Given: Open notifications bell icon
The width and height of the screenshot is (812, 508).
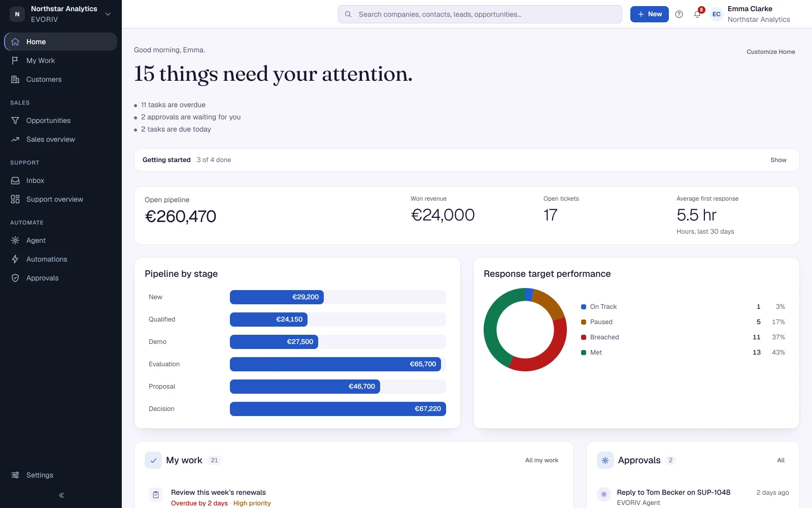Looking at the screenshot, I should 697,14.
